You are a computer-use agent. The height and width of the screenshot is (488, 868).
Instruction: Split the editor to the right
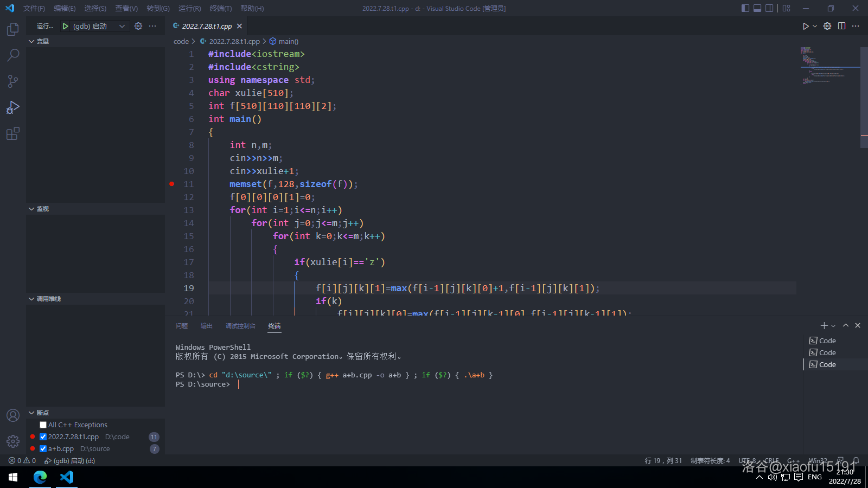pos(841,26)
